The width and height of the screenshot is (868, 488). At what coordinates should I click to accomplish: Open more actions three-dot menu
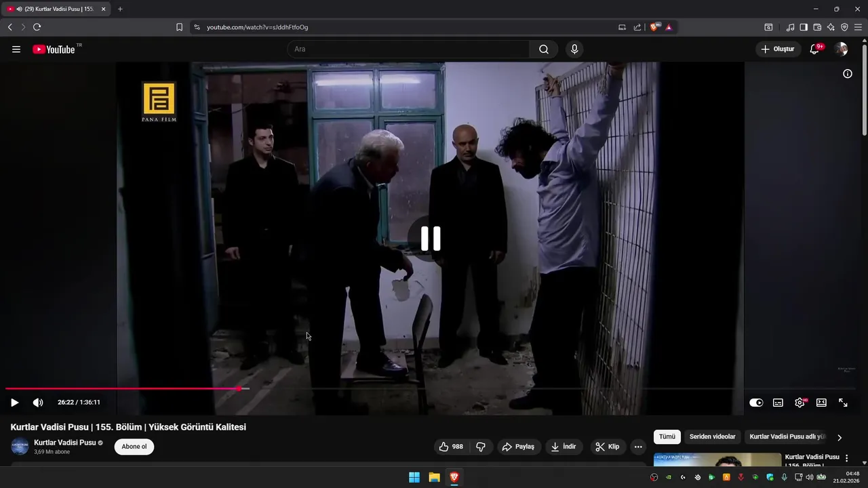(x=637, y=447)
